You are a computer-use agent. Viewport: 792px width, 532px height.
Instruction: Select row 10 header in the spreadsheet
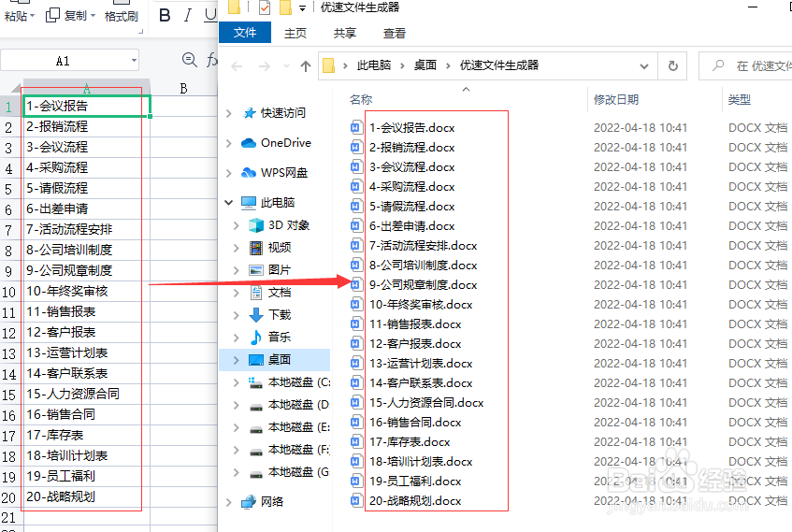click(x=9, y=292)
